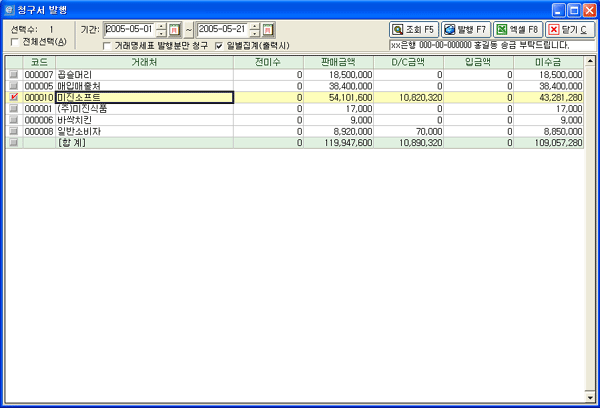This screenshot has width=600, height=408.
Task: Select customer name 바싹치킨
Action: pyautogui.click(x=75, y=120)
